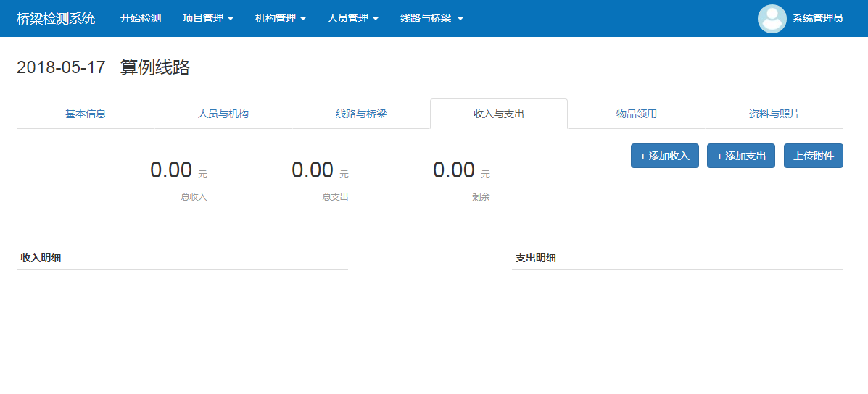
Task: Click the 添加收入 button
Action: (x=664, y=156)
